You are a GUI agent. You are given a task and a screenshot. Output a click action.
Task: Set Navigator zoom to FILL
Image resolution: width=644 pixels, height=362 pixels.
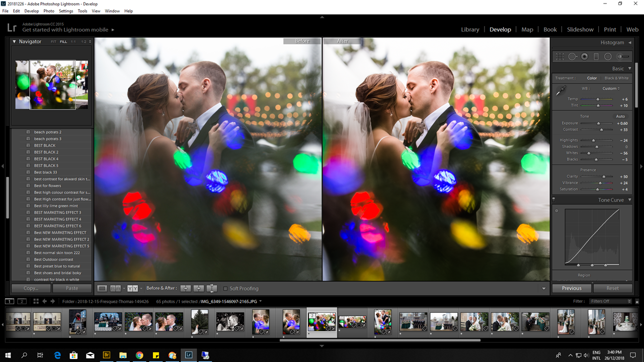[x=63, y=42]
